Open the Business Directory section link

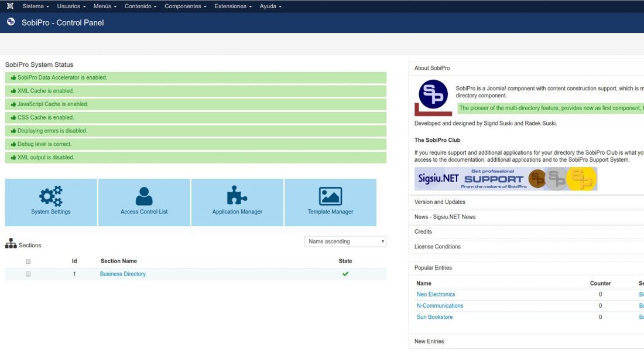(123, 274)
